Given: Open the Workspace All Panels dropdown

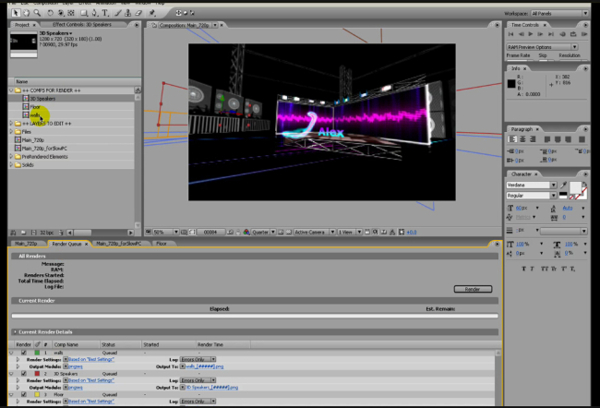Looking at the screenshot, I should [559, 13].
